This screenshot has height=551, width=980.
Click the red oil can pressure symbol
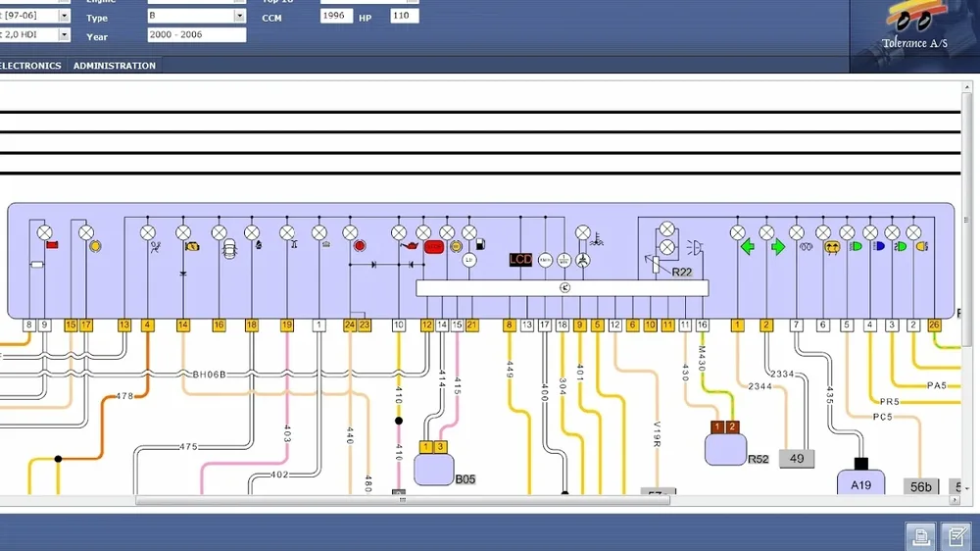[x=410, y=246]
